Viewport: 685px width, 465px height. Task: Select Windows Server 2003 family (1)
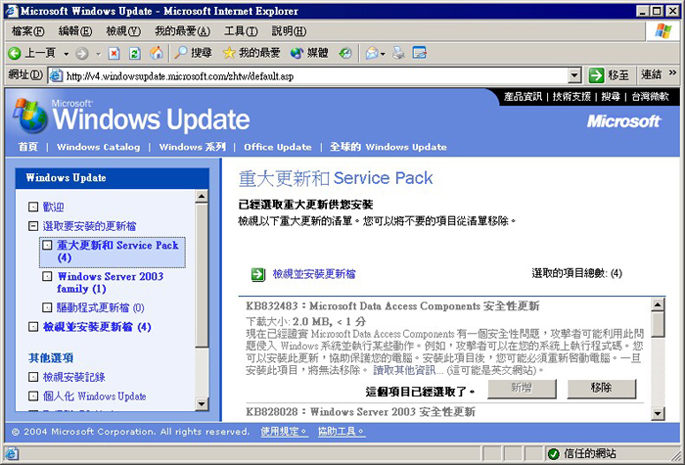tap(111, 282)
